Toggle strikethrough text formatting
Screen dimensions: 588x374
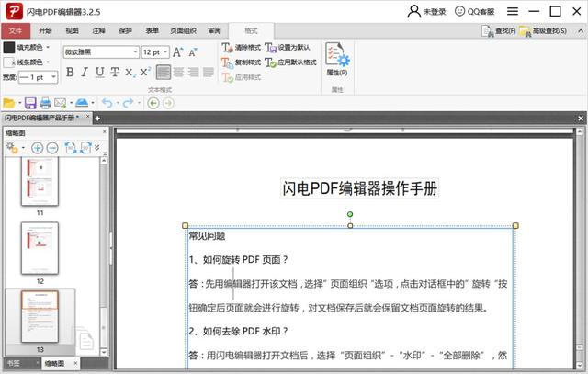tap(115, 72)
